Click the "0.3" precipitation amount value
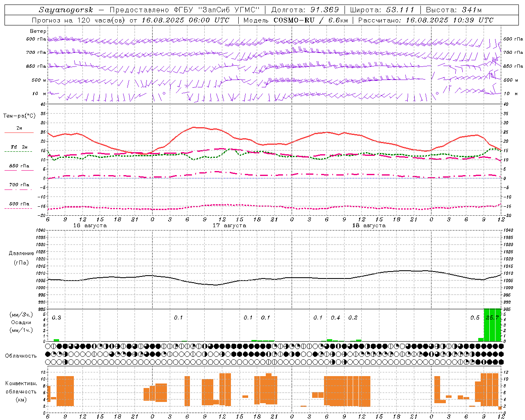This screenshot has height=420, width=525. tap(57, 317)
